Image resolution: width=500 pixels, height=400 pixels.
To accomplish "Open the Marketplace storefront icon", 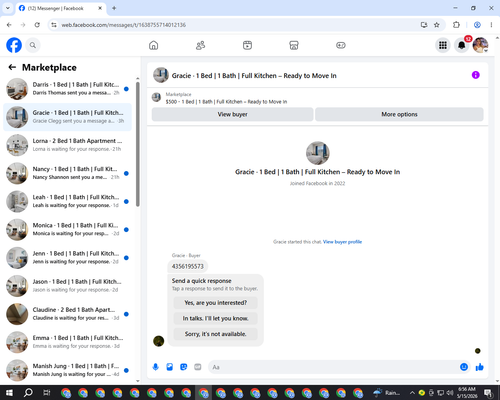I will pos(294,45).
